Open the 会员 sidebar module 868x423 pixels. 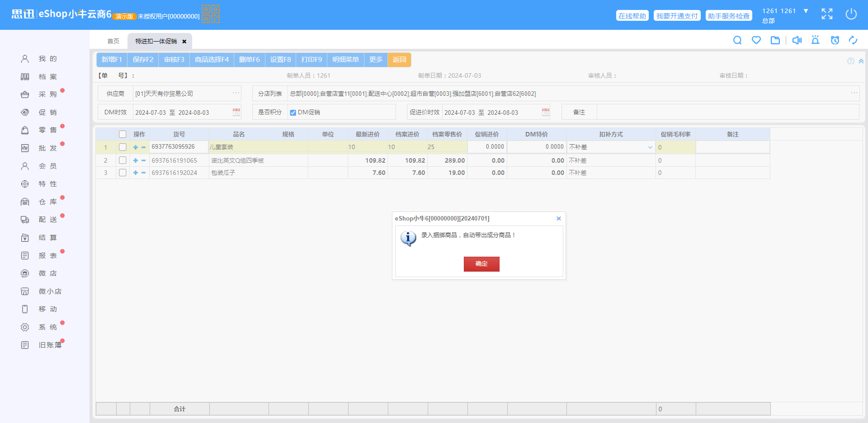pyautogui.click(x=40, y=166)
